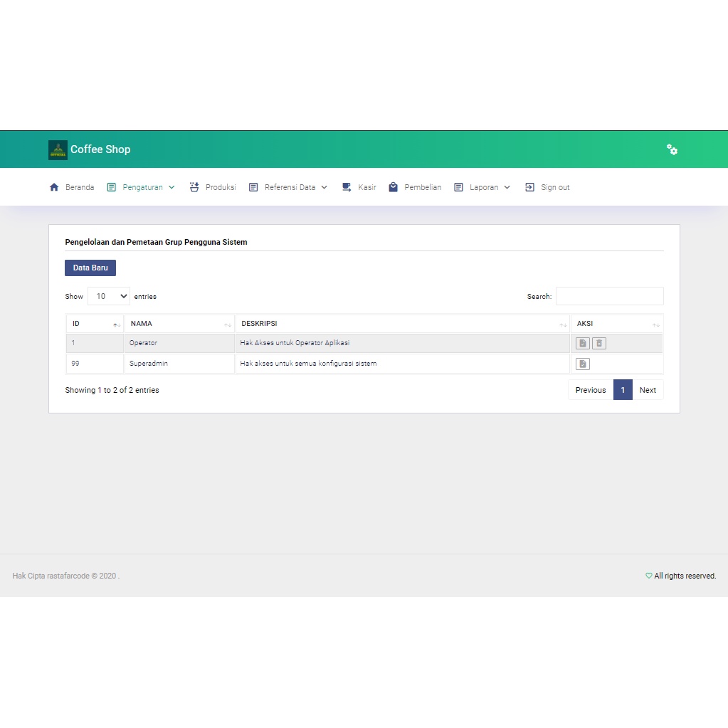Click 'Hak akses untuk semua konfigurasi sistem' cell
This screenshot has height=728, width=728.
[x=403, y=364]
